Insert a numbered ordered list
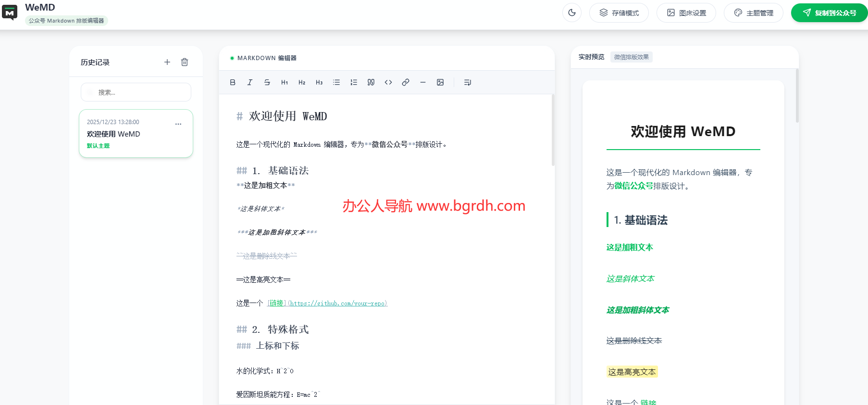The height and width of the screenshot is (405, 868). click(354, 82)
